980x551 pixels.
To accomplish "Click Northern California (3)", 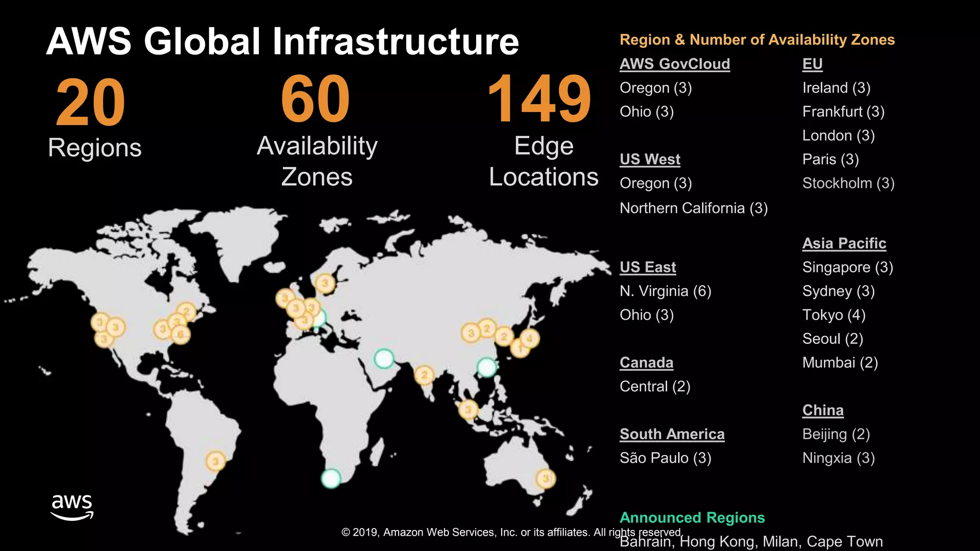I will [693, 209].
